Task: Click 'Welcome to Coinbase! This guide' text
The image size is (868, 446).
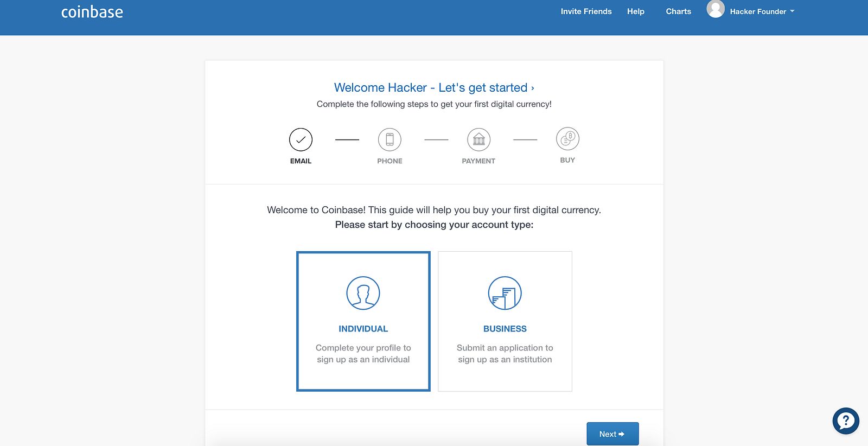Action: point(434,210)
